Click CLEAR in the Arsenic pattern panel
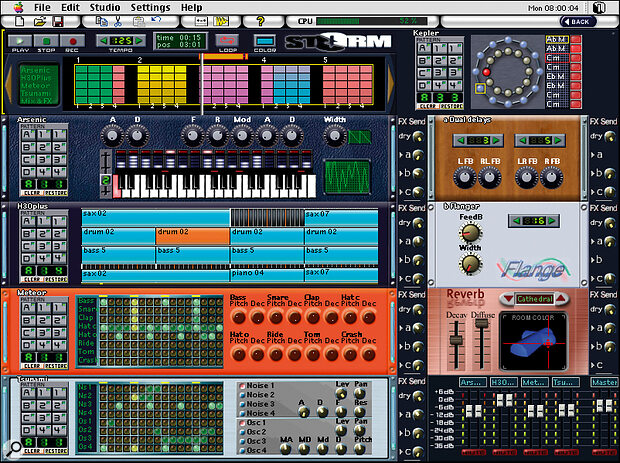Screen dimensions: 620x463 pyautogui.click(x=32, y=193)
